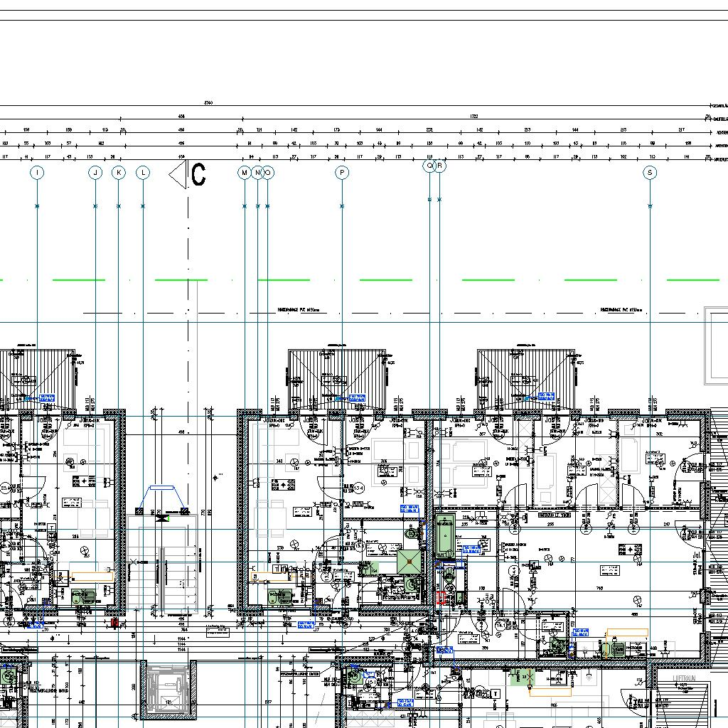Click the elevator shaft below the staircase
Image resolution: width=728 pixels, height=728 pixels.
tap(168, 689)
